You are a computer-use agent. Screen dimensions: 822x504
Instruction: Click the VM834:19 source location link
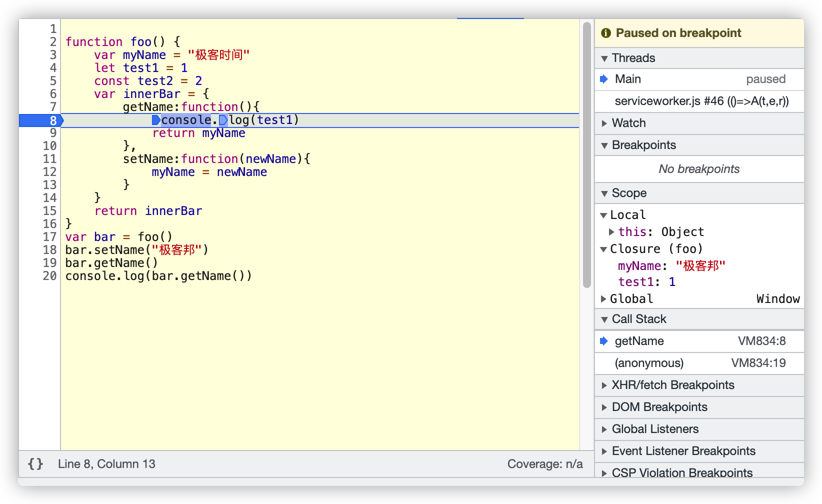click(758, 363)
